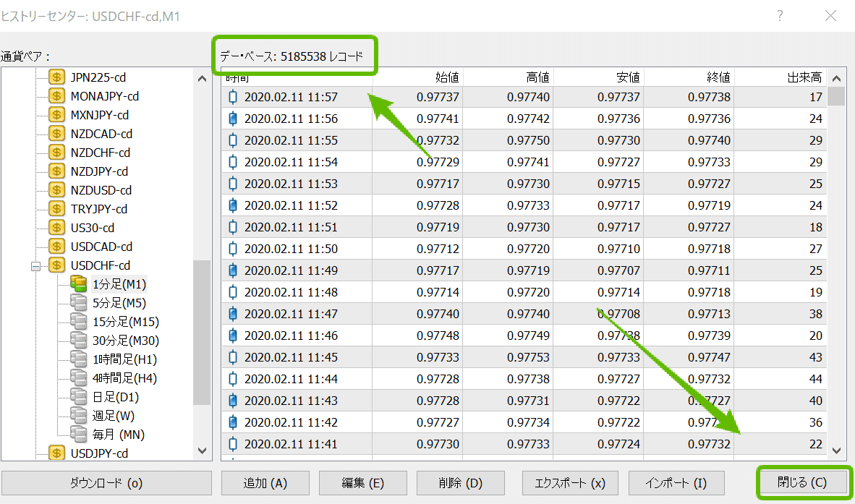The width and height of the screenshot is (855, 504).
Task: Click the USDJPY-cd symbol dollar icon
Action: tap(56, 453)
